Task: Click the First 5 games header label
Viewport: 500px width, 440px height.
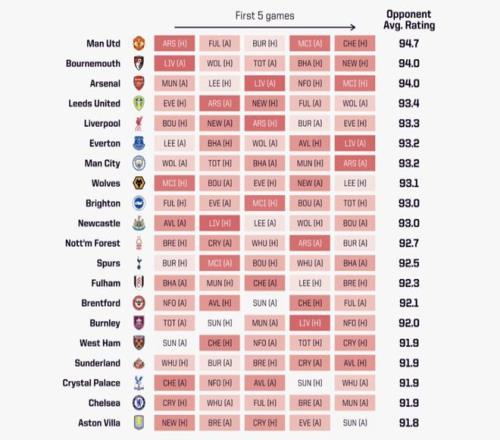Action: click(x=265, y=16)
